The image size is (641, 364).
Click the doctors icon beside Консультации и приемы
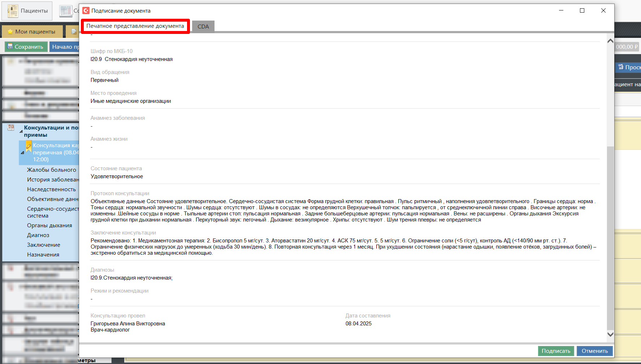(x=11, y=128)
